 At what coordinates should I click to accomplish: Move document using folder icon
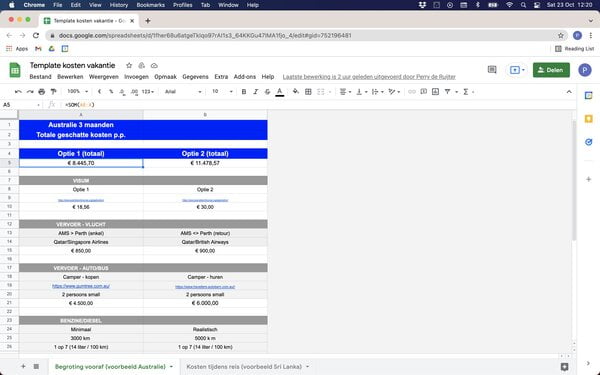[142, 65]
